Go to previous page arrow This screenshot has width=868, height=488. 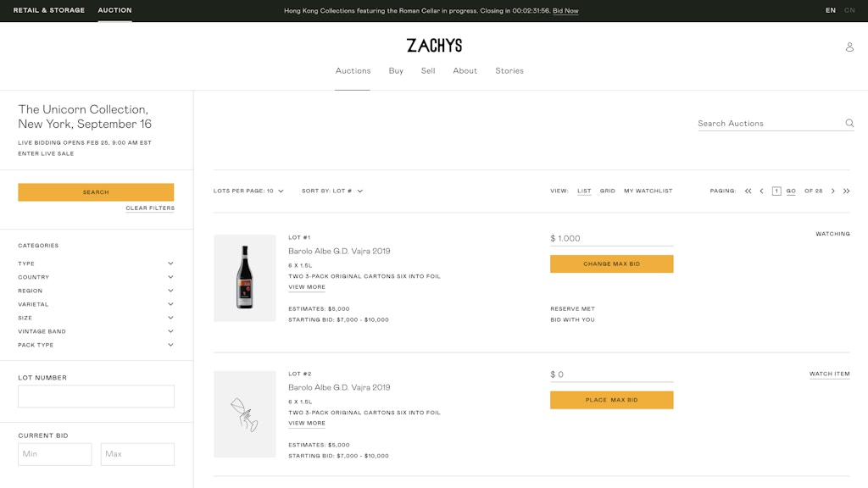[762, 191]
